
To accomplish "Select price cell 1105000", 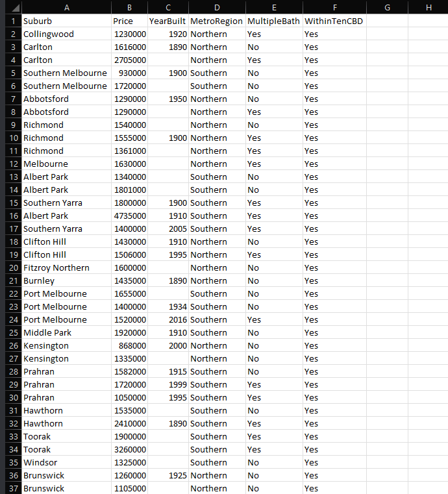I will 129,488.
